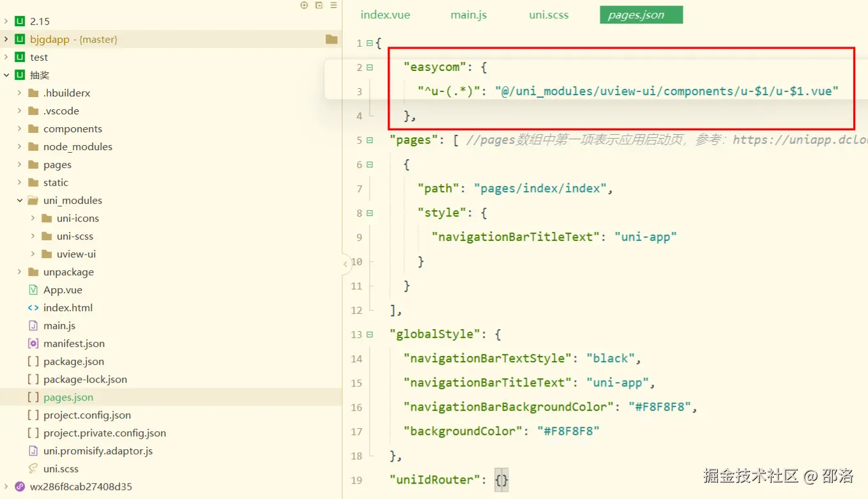Open uni.promisify.adaptor.js in the tree
868x499 pixels.
pyautogui.click(x=98, y=450)
